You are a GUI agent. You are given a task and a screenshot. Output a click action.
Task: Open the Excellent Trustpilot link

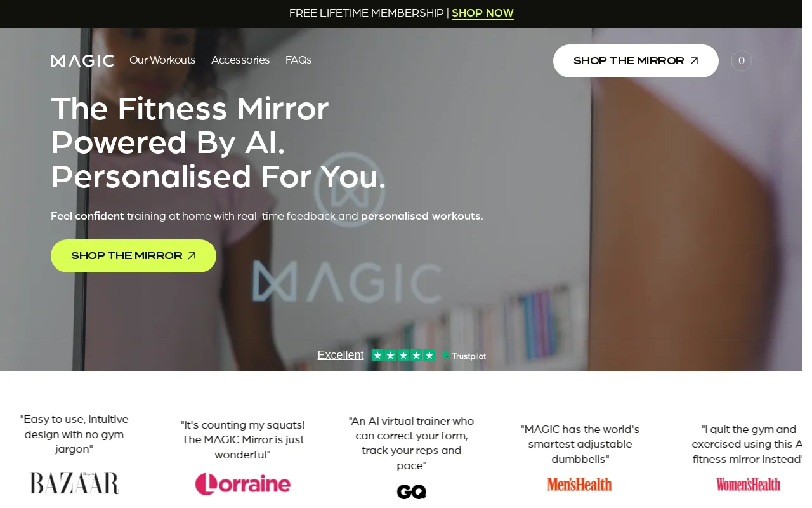tap(341, 355)
